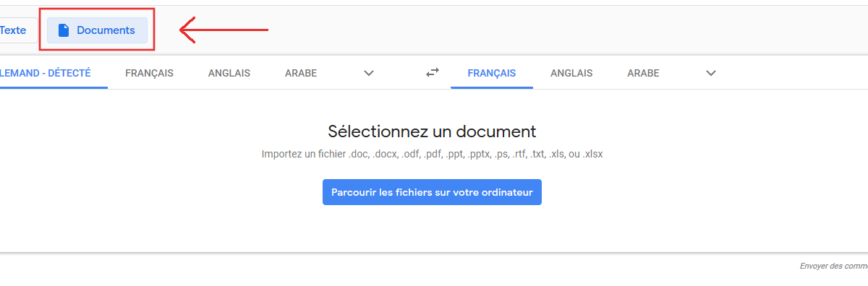Screen dimensions: 868x286
Task: Click the document icon in Documents button
Action: (64, 30)
